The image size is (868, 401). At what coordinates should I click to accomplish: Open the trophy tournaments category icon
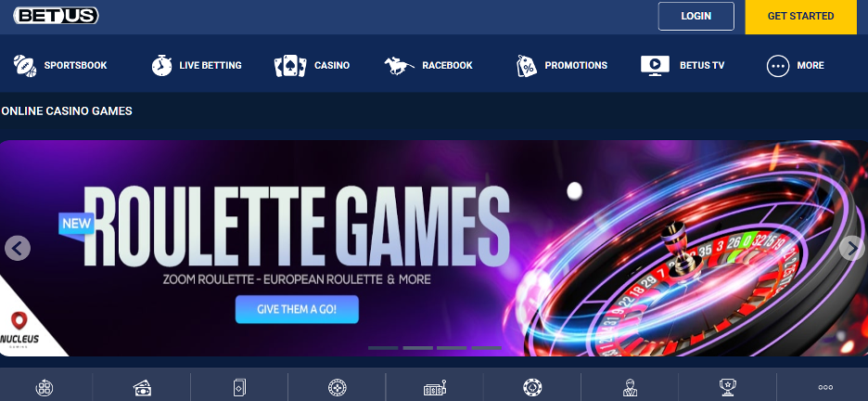727,387
